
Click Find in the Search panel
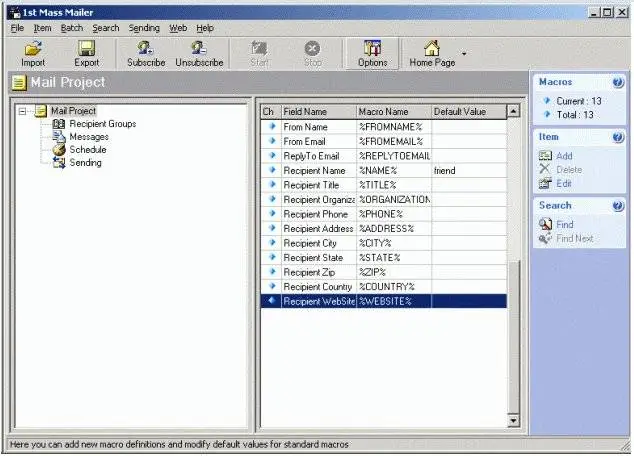(564, 224)
